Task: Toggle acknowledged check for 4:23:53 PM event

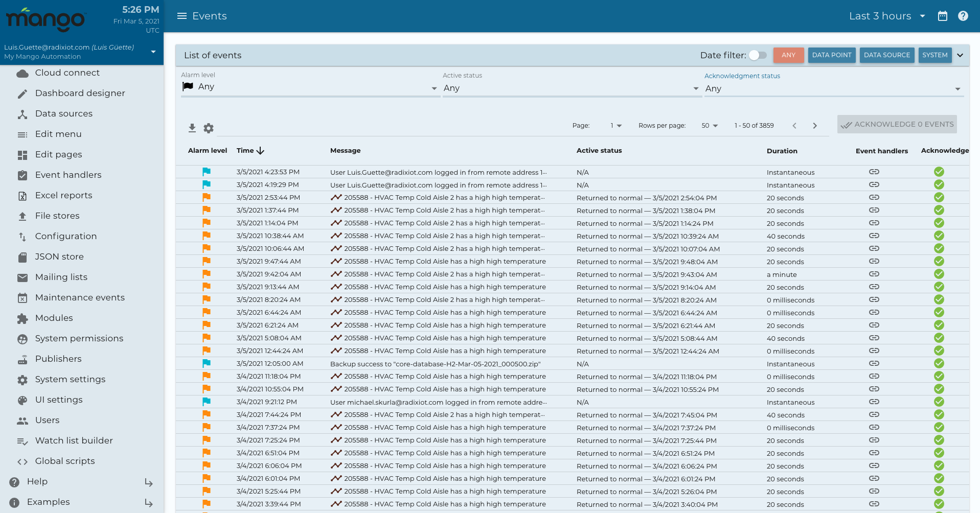Action: [939, 172]
